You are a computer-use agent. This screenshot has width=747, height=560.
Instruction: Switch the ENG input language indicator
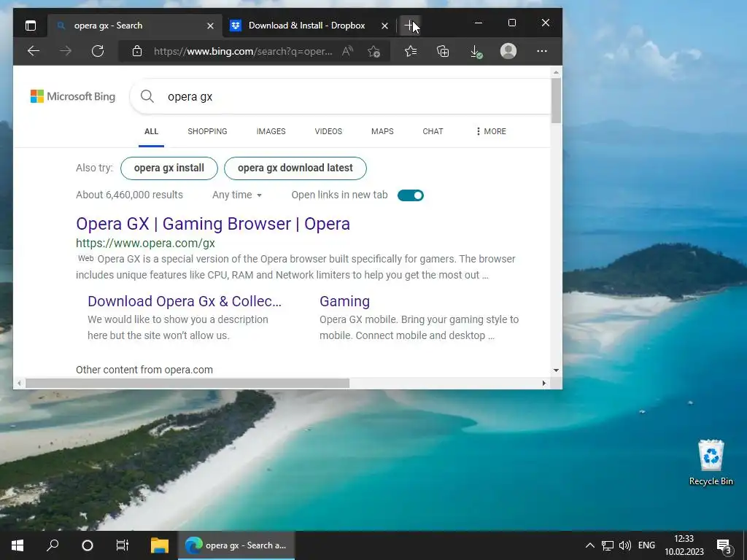(646, 545)
